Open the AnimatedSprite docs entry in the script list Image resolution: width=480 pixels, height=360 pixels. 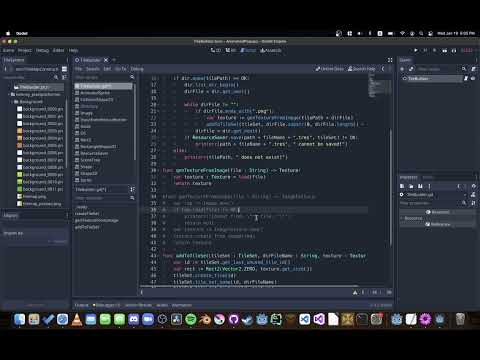coord(103,93)
